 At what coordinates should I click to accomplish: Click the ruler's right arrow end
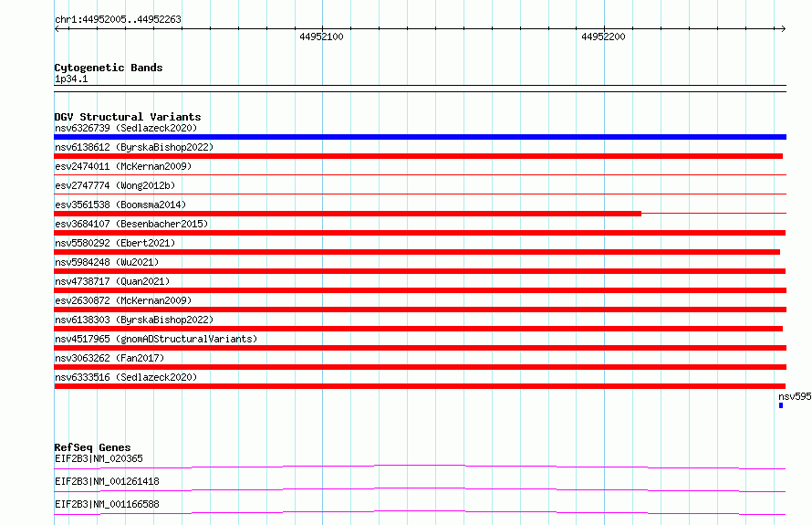pos(783,28)
